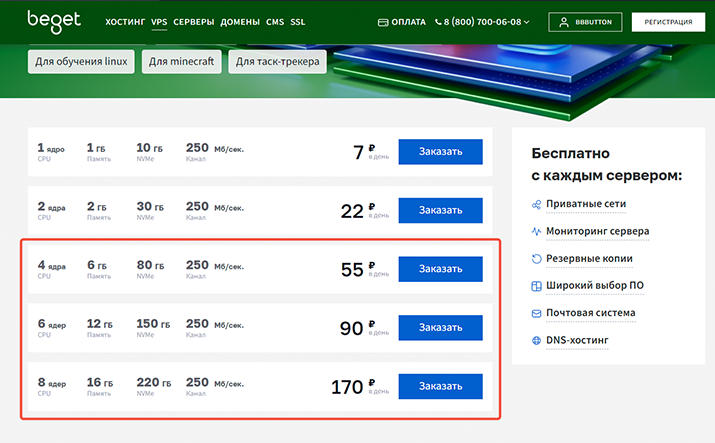715x443 pixels.
Task: Click the DNS hosting globe icon
Action: [x=536, y=341]
